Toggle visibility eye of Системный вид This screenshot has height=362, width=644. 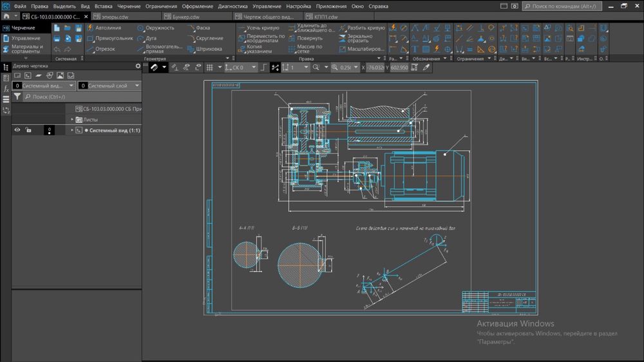tap(17, 130)
